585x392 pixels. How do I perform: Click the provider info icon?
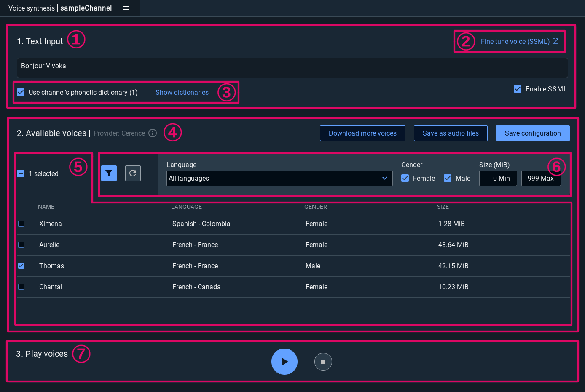153,133
